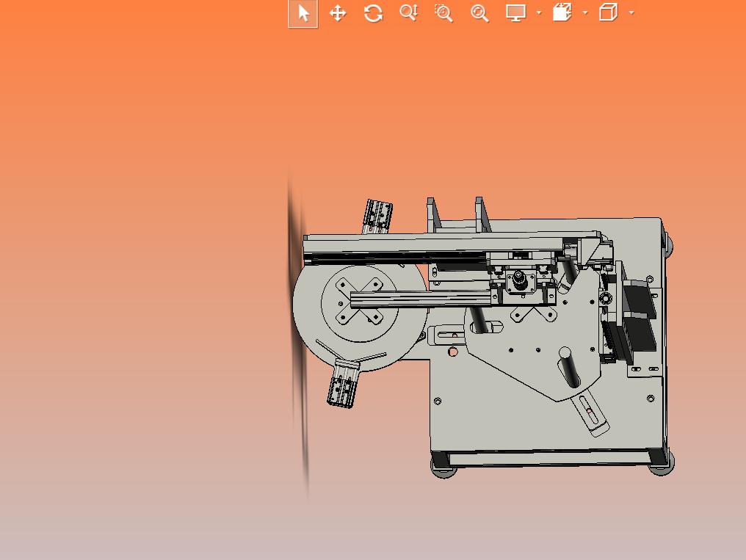746x560 pixels.
Task: Expand dropdown arrow beside view orientation icon
Action: click(585, 12)
